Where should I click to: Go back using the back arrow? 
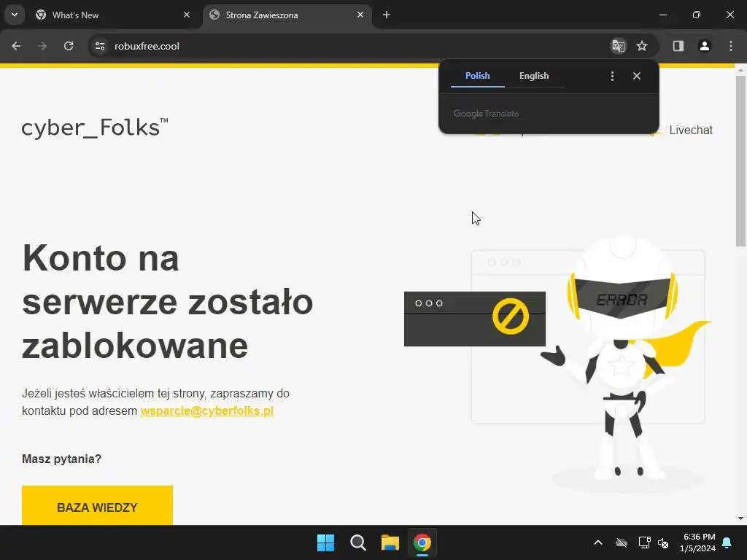16,46
